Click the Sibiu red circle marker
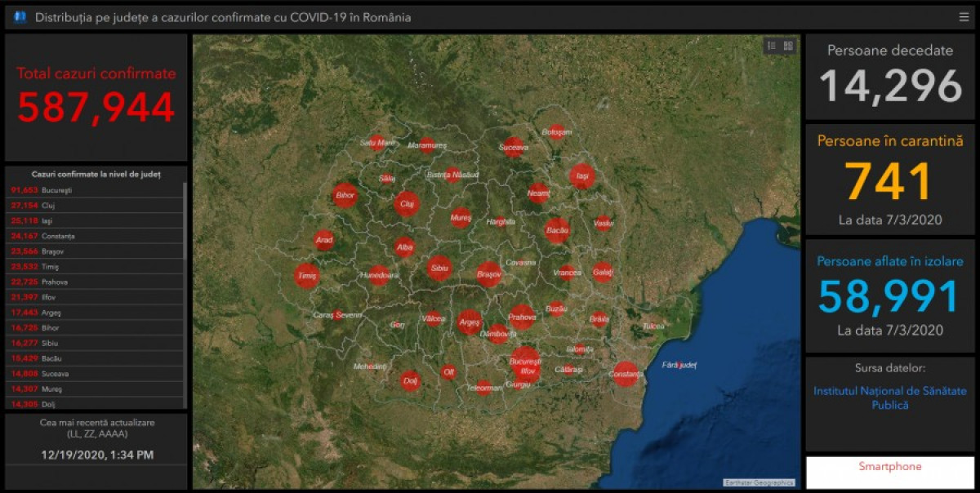Image resolution: width=980 pixels, height=493 pixels. click(x=439, y=268)
